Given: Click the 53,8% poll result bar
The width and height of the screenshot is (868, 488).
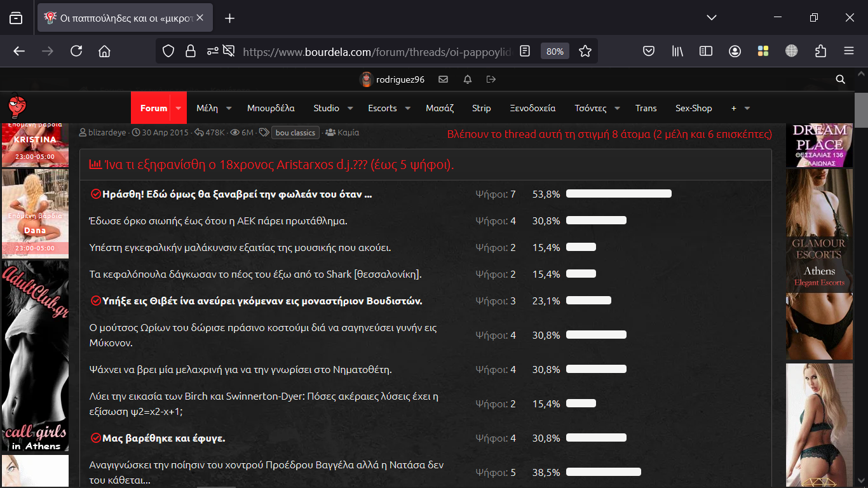Looking at the screenshot, I should (619, 194).
